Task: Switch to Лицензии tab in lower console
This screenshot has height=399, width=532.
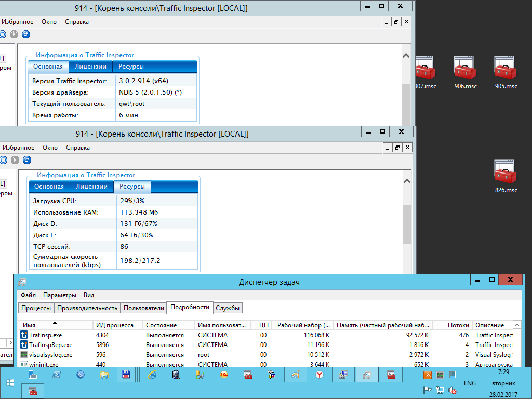Action: pos(91,187)
